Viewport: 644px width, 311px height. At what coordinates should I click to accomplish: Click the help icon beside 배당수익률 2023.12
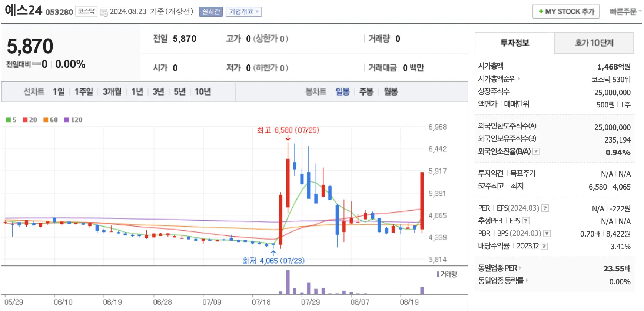point(544,246)
